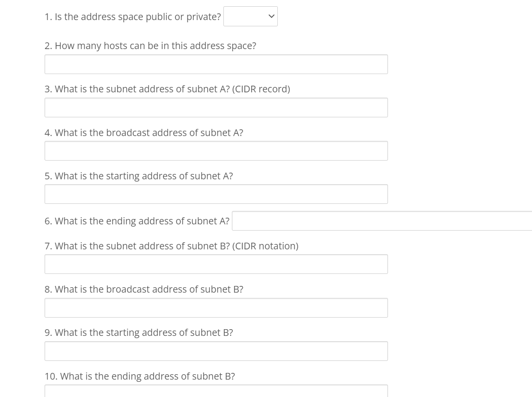Expand the address space type selector
The width and height of the screenshot is (532, 397).
[250, 17]
